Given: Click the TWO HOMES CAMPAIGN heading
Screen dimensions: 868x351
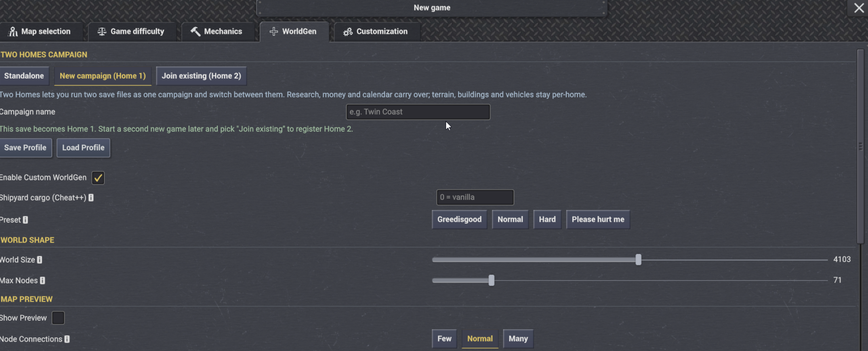Looking at the screenshot, I should point(44,55).
